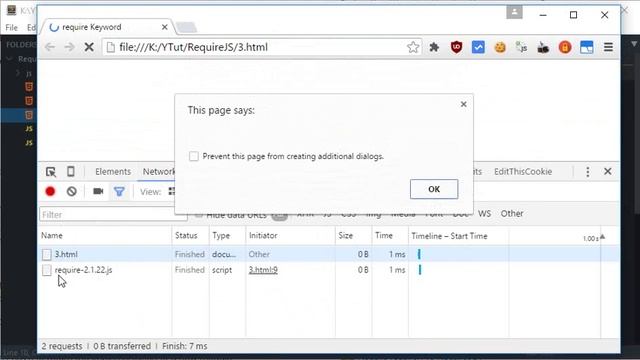The height and width of the screenshot is (360, 640).
Task: Toggle the device toolbar icon
Action: [71, 171]
